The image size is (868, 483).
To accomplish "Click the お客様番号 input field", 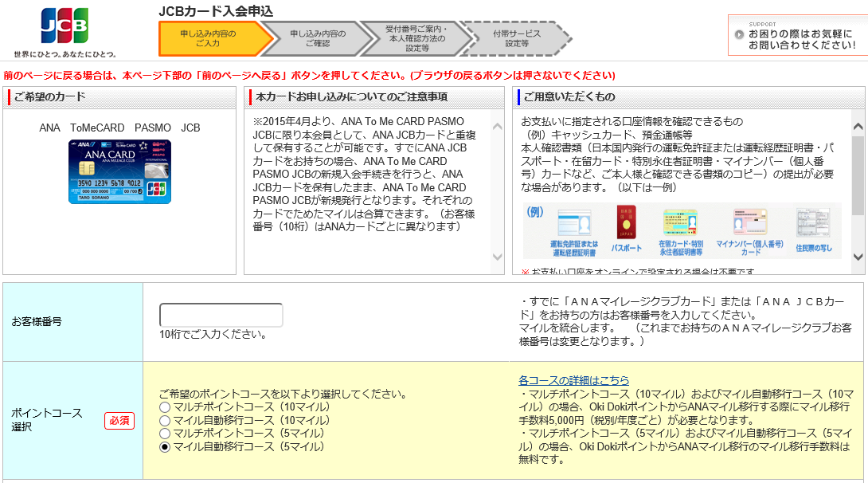I will click(221, 315).
